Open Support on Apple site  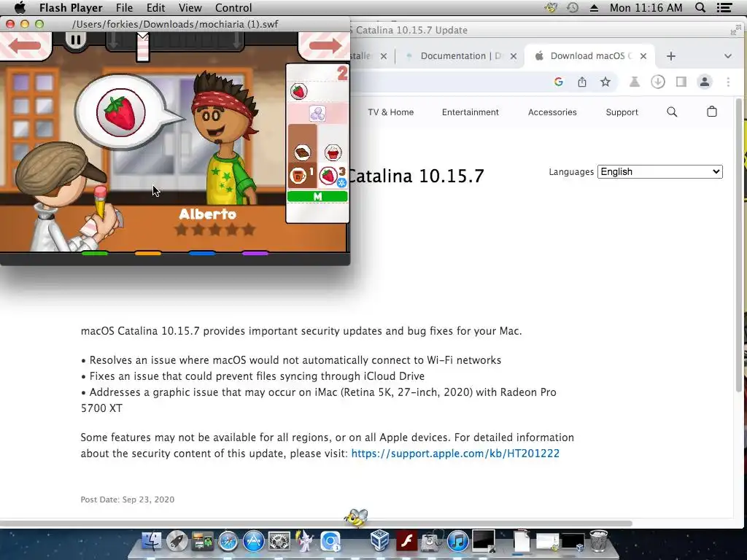point(622,112)
